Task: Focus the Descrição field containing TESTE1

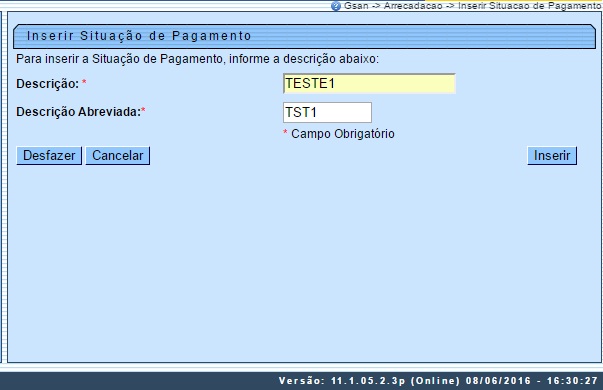Action: pyautogui.click(x=369, y=83)
